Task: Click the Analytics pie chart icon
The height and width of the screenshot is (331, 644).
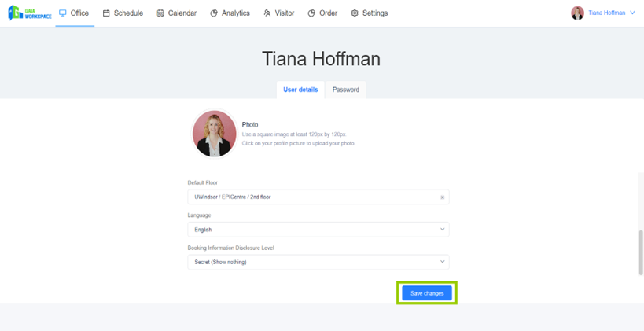Action: [214, 13]
